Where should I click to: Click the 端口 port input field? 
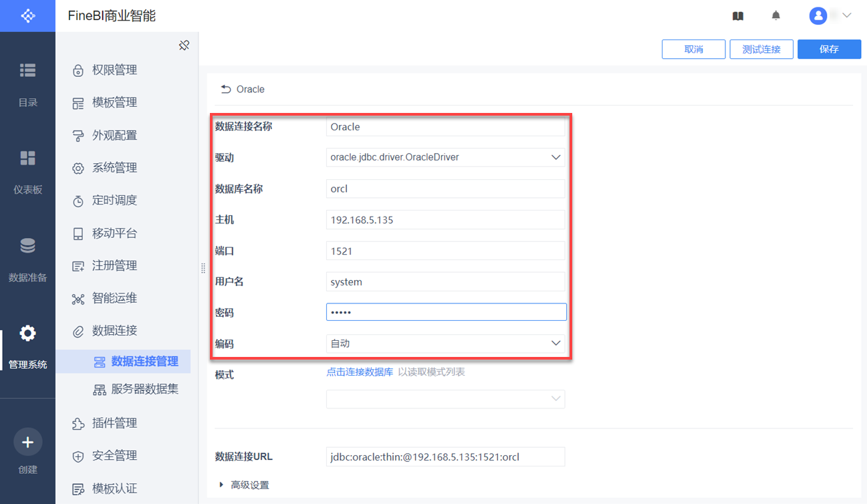(445, 251)
